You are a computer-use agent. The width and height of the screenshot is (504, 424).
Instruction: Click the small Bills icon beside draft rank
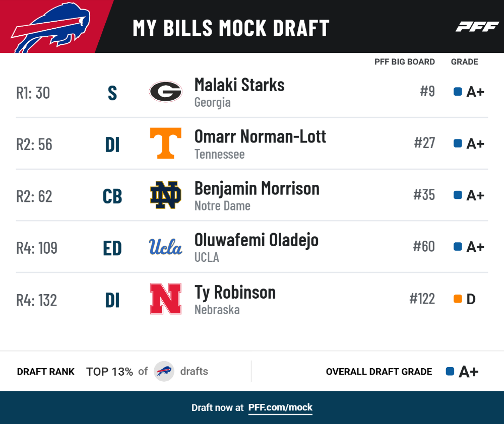164,371
